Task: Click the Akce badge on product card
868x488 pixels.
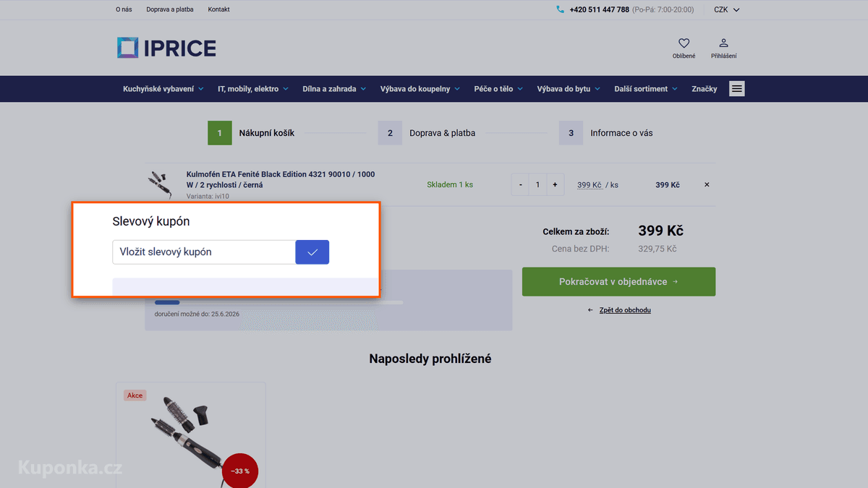Action: (135, 395)
